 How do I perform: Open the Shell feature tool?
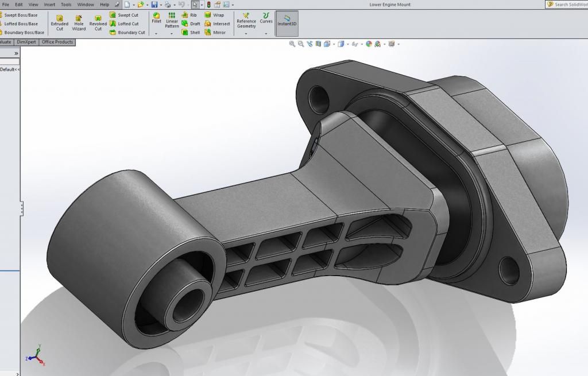[194, 33]
